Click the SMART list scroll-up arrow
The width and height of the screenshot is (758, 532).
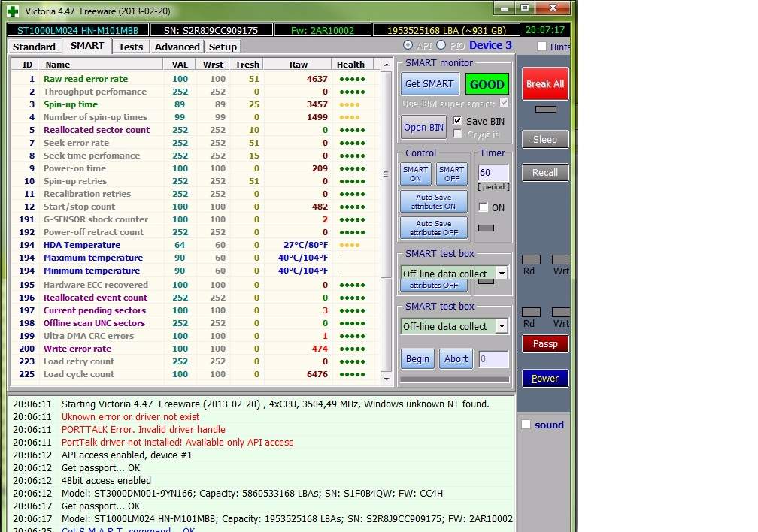point(387,65)
